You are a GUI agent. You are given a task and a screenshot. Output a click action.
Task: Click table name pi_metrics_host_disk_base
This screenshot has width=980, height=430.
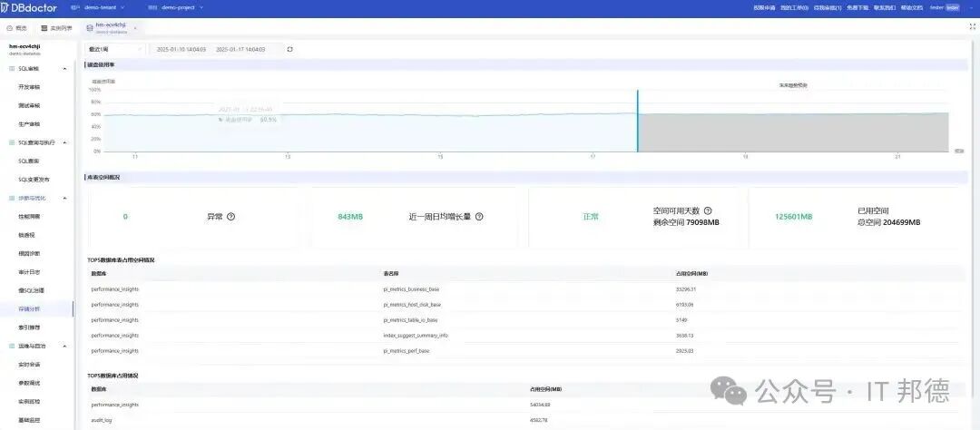(412, 305)
